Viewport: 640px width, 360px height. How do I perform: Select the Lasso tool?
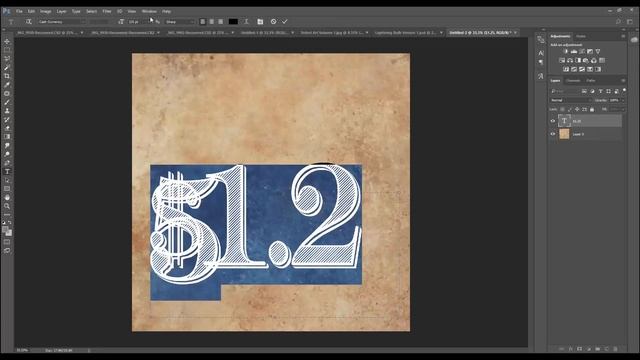click(7, 59)
